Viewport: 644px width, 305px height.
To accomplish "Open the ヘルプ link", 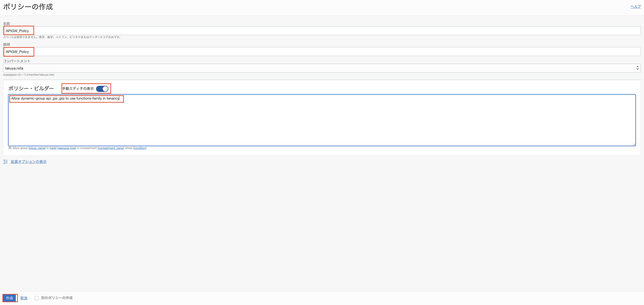I will coord(635,6).
